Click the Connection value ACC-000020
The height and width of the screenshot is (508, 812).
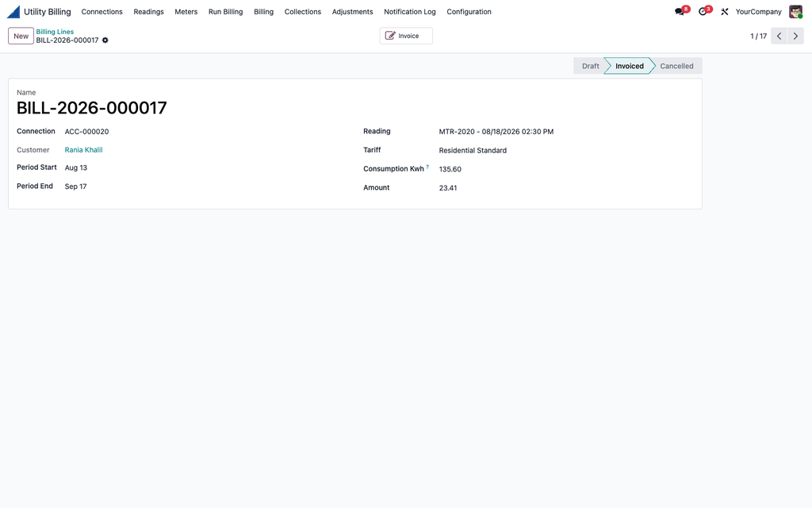tap(86, 132)
